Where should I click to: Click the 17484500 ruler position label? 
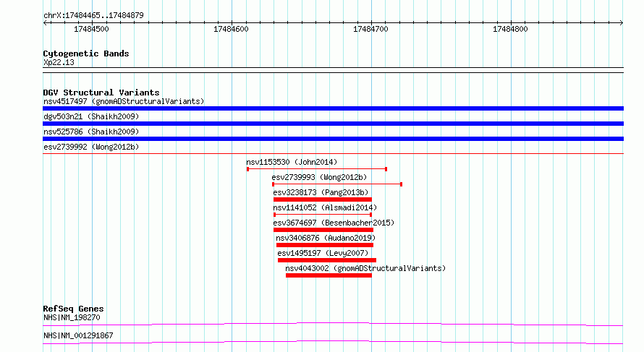click(x=91, y=29)
